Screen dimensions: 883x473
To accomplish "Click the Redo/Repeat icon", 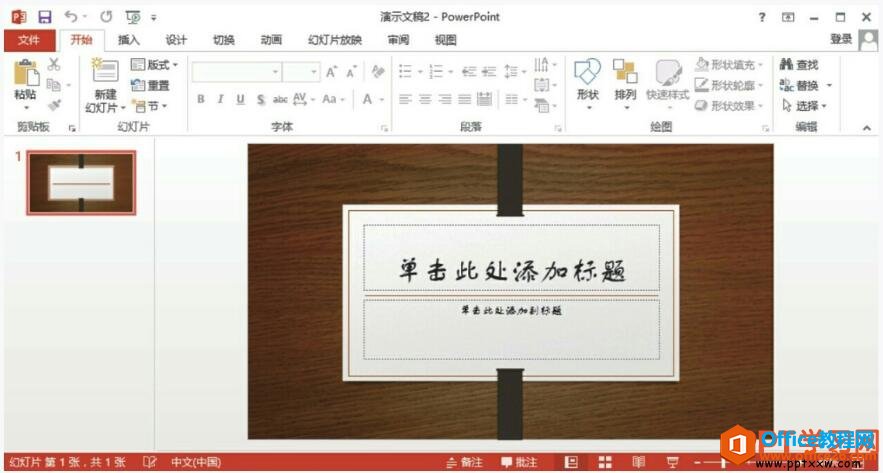I will tap(106, 17).
